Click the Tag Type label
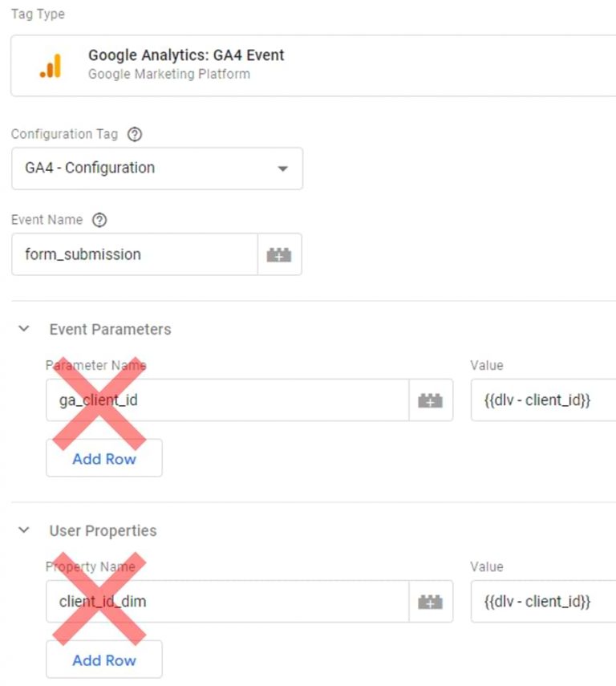616x686 pixels. (x=37, y=13)
